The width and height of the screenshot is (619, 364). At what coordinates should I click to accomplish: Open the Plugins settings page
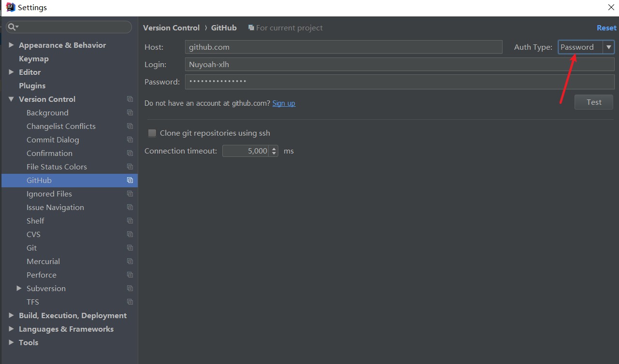32,85
